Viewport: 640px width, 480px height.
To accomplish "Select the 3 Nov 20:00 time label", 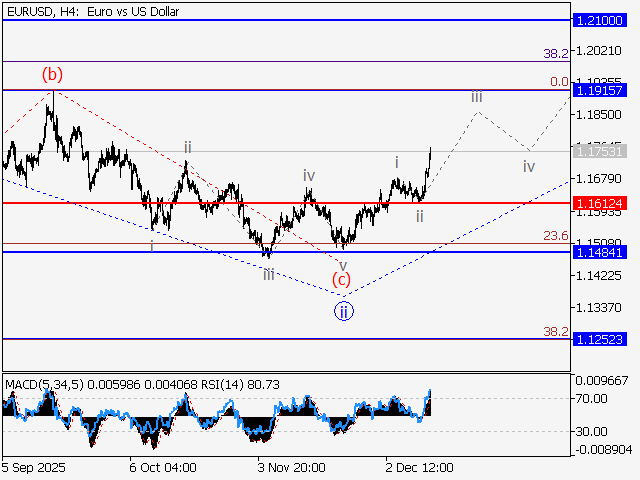I will click(291, 467).
